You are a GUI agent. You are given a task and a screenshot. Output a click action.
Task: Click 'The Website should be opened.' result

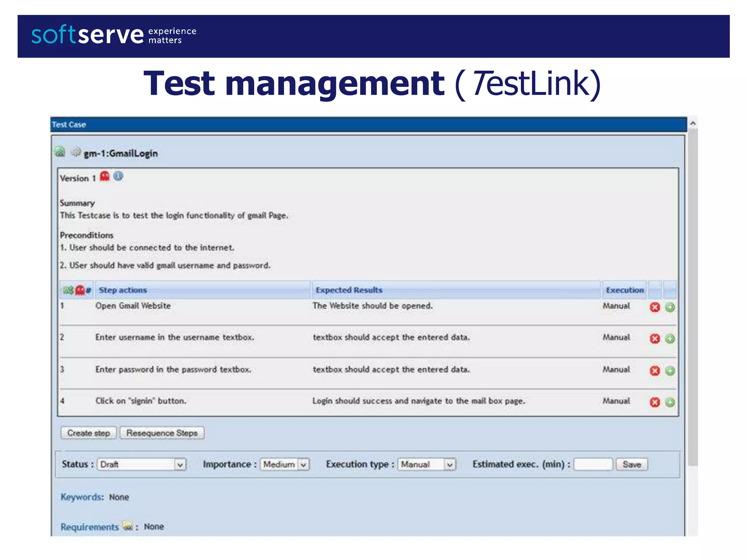[372, 306]
